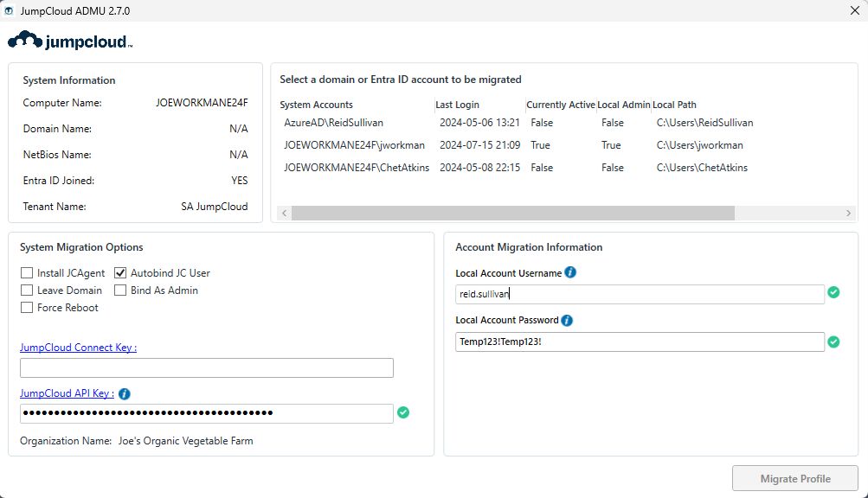Click the Migrate Profile button

tap(795, 479)
